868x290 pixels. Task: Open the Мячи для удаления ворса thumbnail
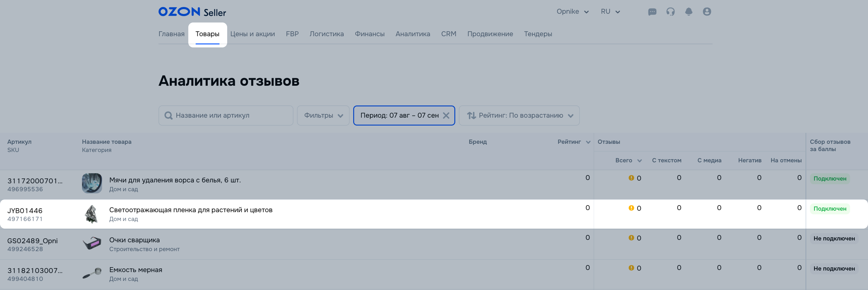(92, 183)
